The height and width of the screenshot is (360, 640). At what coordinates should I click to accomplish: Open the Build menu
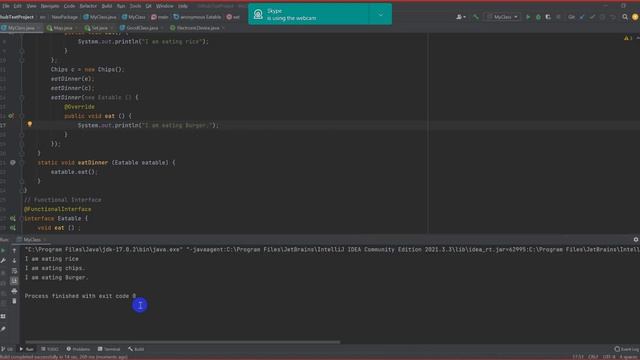(107, 6)
